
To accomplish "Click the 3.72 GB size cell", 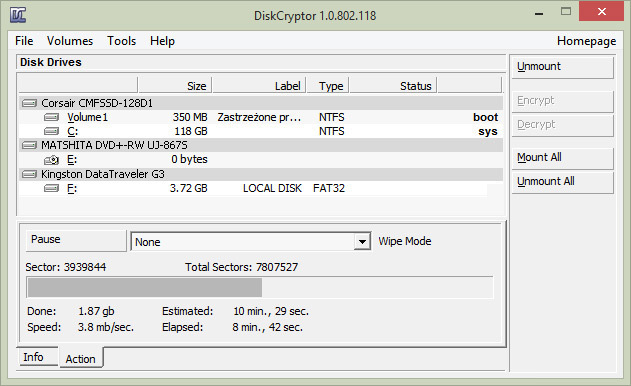I will 188,188.
